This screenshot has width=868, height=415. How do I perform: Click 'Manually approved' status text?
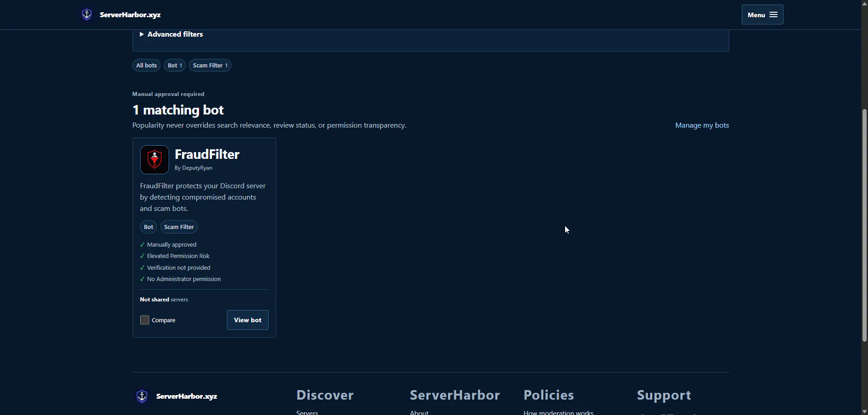tap(172, 244)
